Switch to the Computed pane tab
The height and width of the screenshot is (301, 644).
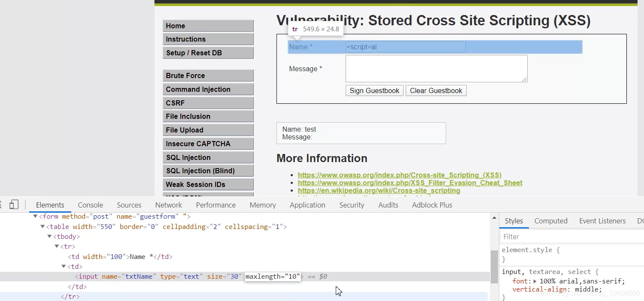pyautogui.click(x=551, y=221)
